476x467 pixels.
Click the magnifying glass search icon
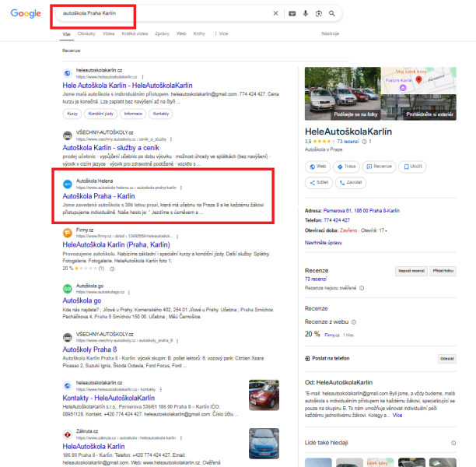click(332, 13)
